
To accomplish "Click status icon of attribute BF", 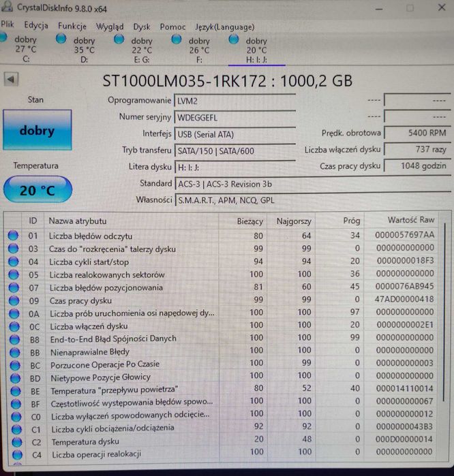I will [x=16, y=404].
